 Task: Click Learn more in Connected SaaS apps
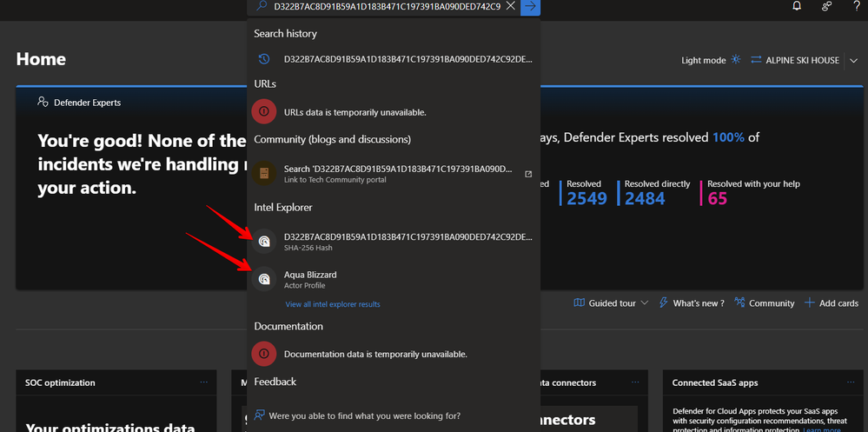pyautogui.click(x=823, y=429)
